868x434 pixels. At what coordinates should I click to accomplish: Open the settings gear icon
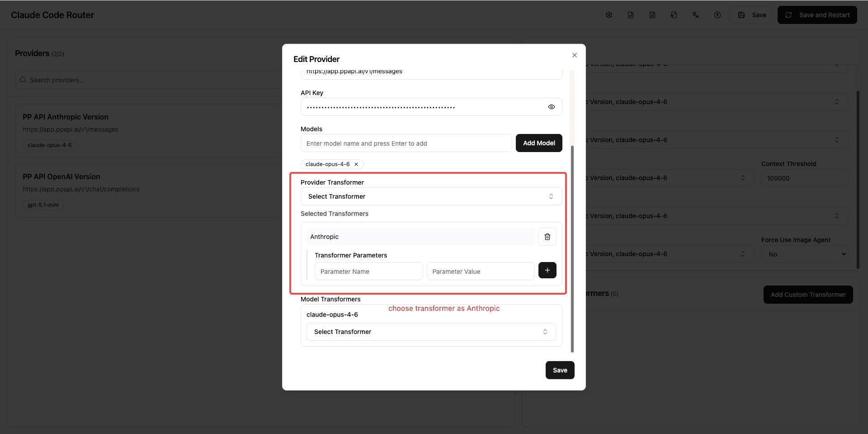point(609,14)
